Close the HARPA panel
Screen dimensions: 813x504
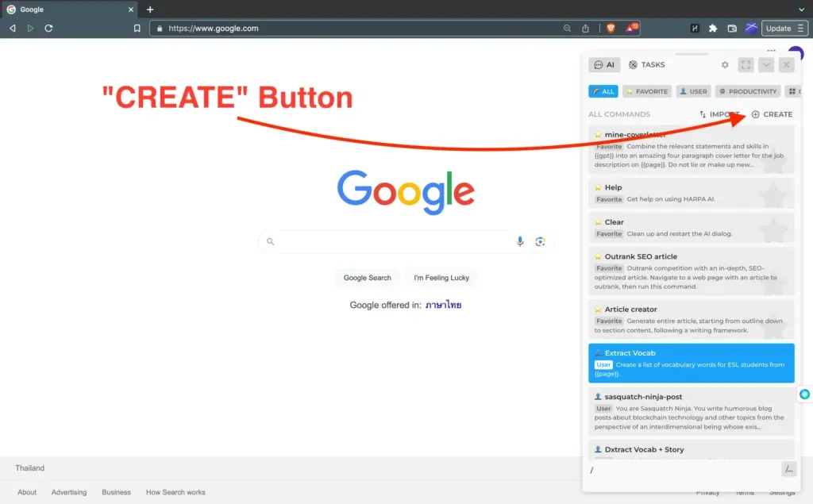click(787, 65)
